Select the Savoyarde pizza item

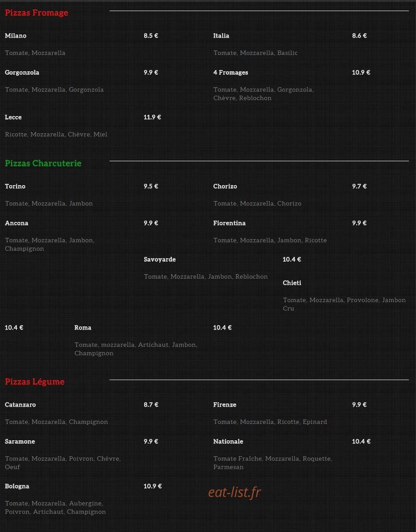(160, 260)
